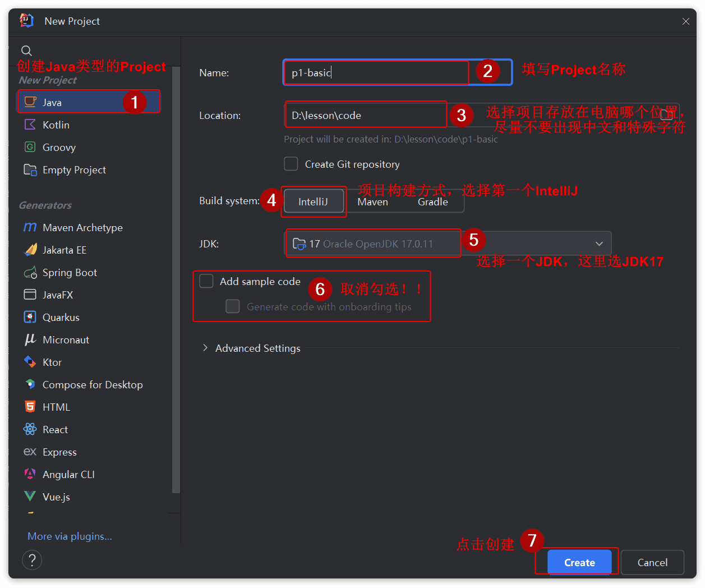
Task: Select the Angular CLI generator icon
Action: 30,474
